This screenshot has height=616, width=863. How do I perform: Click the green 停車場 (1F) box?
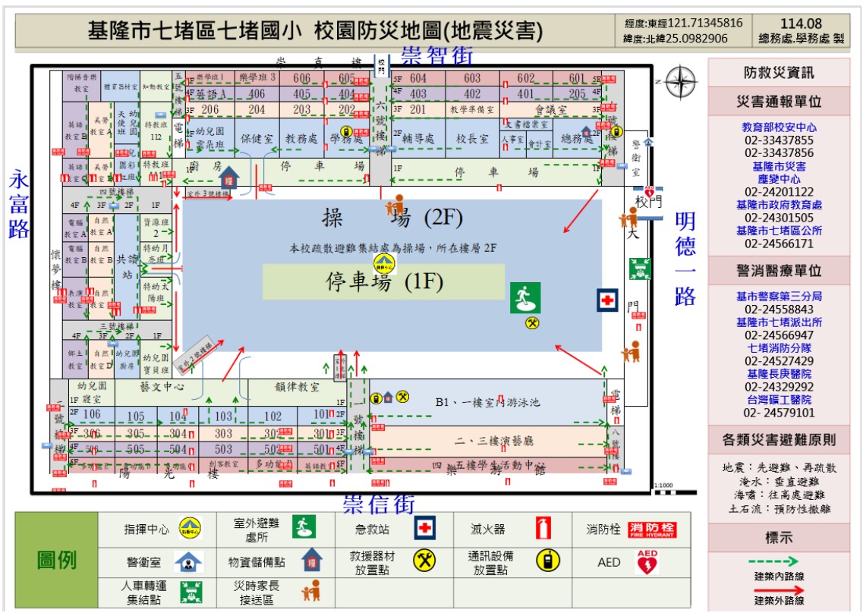383,281
